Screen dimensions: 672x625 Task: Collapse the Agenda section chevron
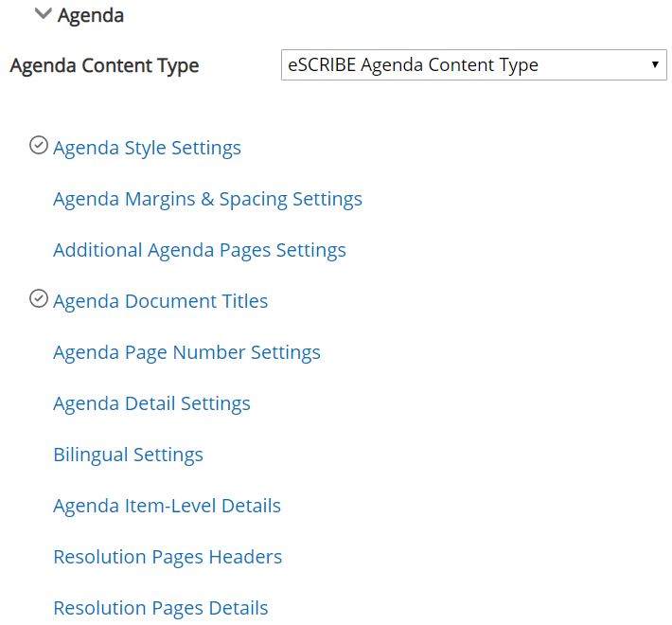point(43,13)
